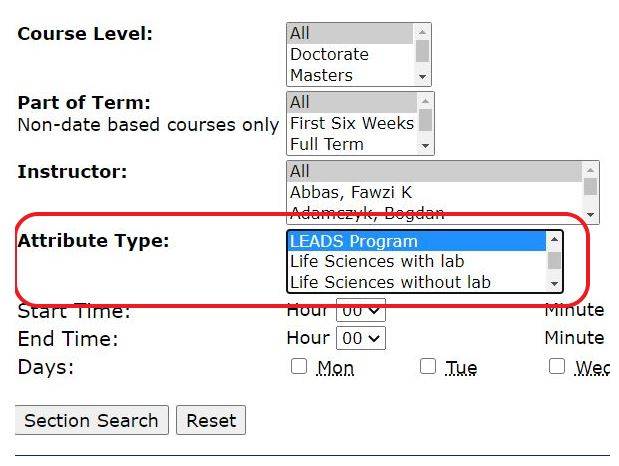This screenshot has height=466, width=619.
Task: Select All in the Instructor list
Action: click(300, 171)
